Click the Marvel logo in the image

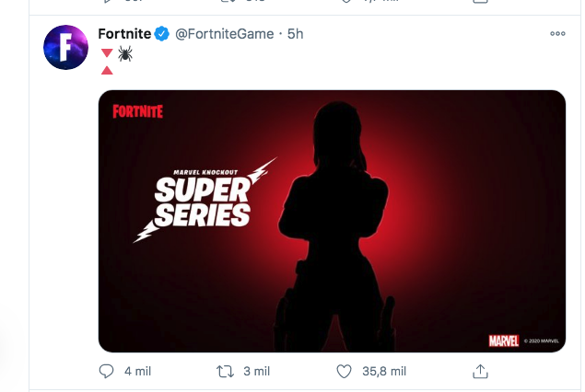504,340
